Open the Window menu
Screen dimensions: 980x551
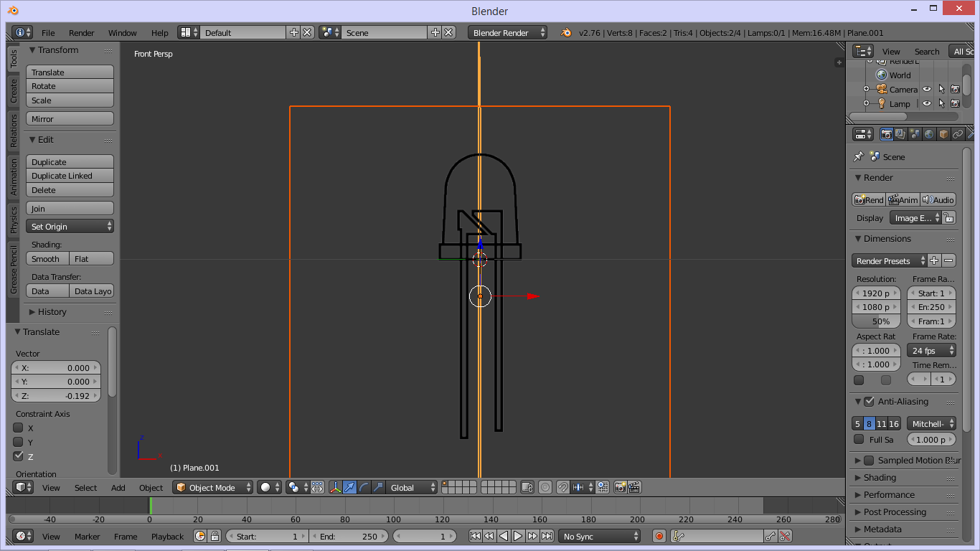pos(123,32)
